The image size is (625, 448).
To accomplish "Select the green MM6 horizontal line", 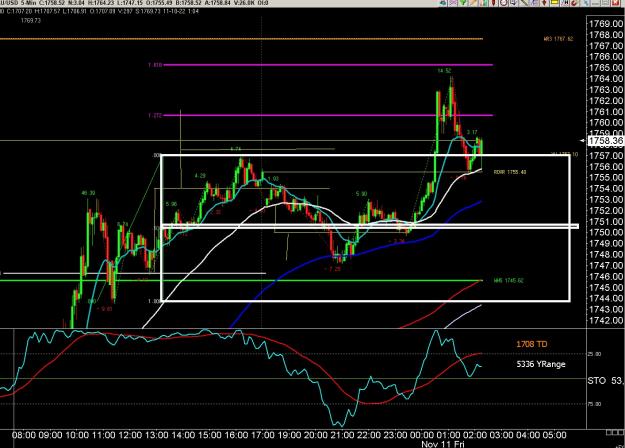I will [241, 281].
